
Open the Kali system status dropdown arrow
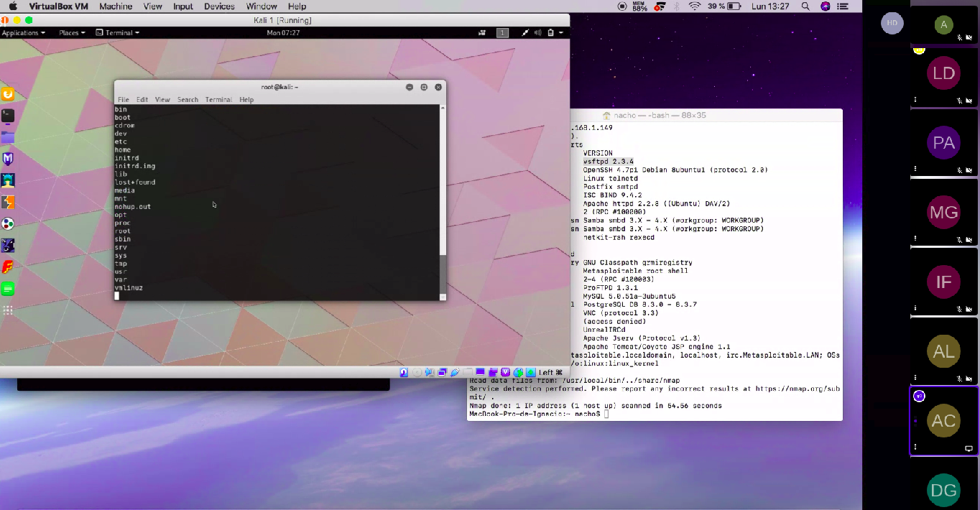click(x=561, y=33)
